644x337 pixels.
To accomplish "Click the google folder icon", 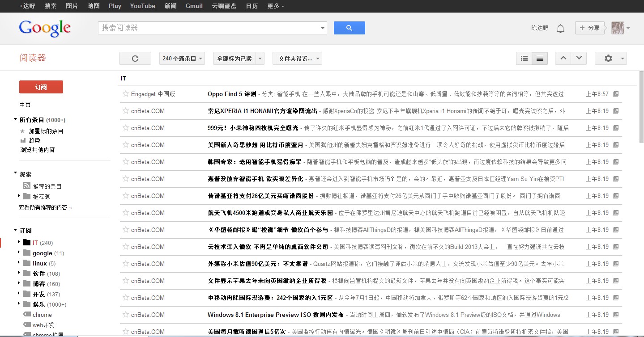I will (x=27, y=253).
